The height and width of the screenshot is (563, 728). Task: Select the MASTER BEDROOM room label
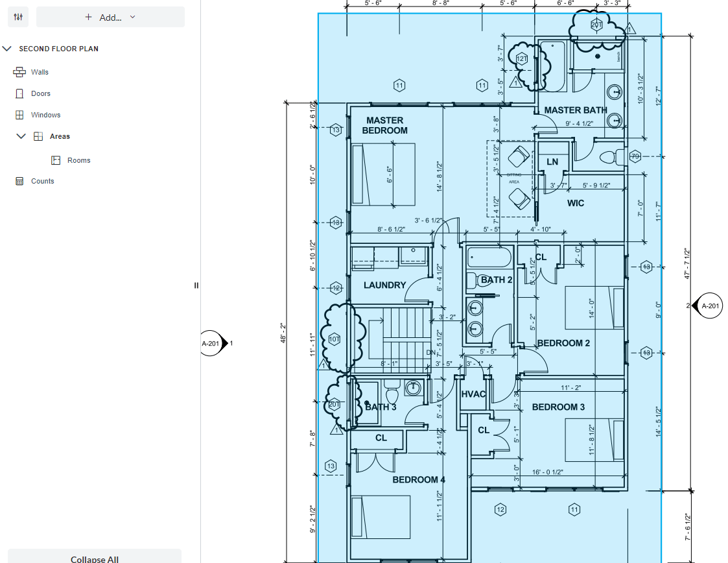(x=384, y=125)
